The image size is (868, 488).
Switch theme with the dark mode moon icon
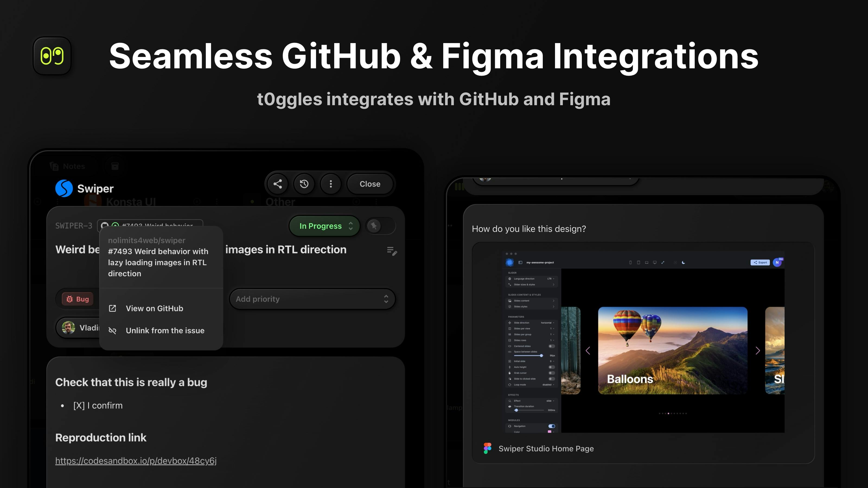pyautogui.click(x=683, y=262)
